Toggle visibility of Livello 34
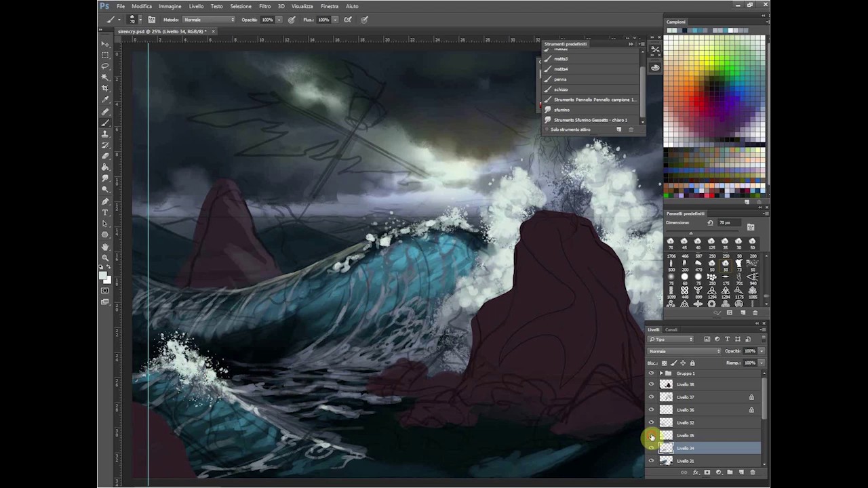Image resolution: width=868 pixels, height=488 pixels. [x=652, y=448]
